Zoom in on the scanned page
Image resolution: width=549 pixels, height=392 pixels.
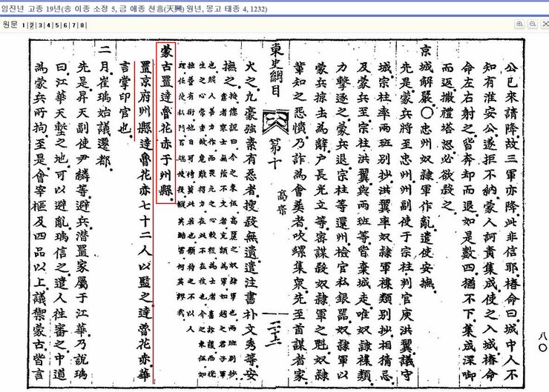(x=520, y=24)
